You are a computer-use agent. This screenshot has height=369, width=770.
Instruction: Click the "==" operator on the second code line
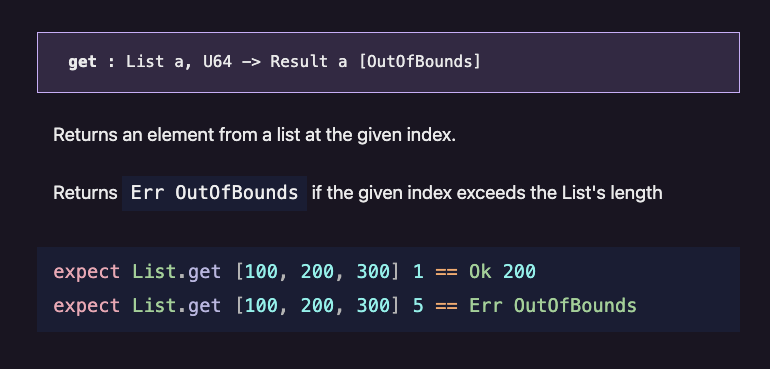pos(446,306)
